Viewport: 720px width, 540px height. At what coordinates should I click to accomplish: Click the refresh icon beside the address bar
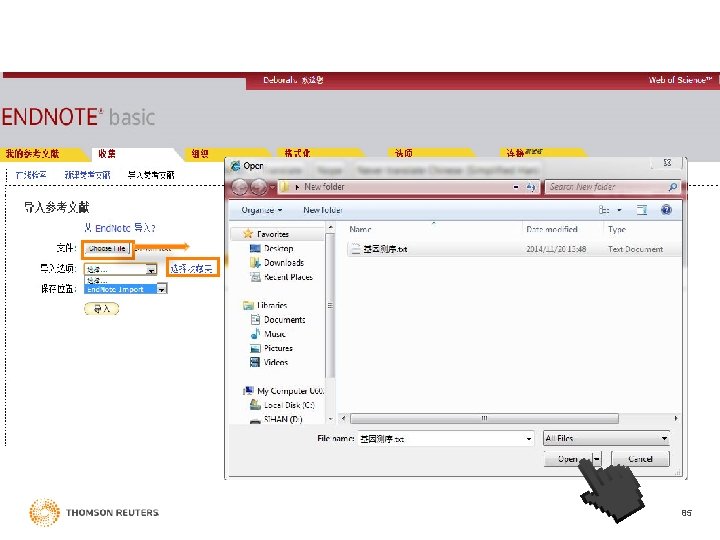tap(531, 187)
